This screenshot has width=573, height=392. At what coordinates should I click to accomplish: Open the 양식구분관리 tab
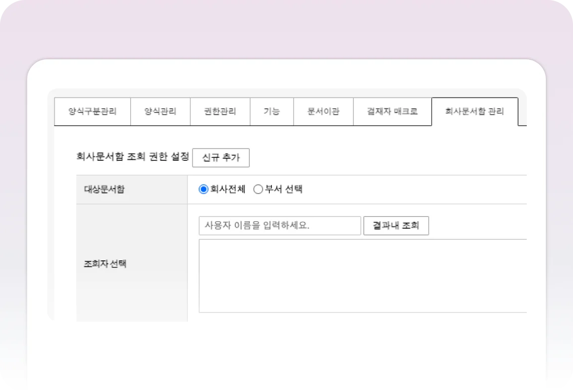[x=92, y=112]
